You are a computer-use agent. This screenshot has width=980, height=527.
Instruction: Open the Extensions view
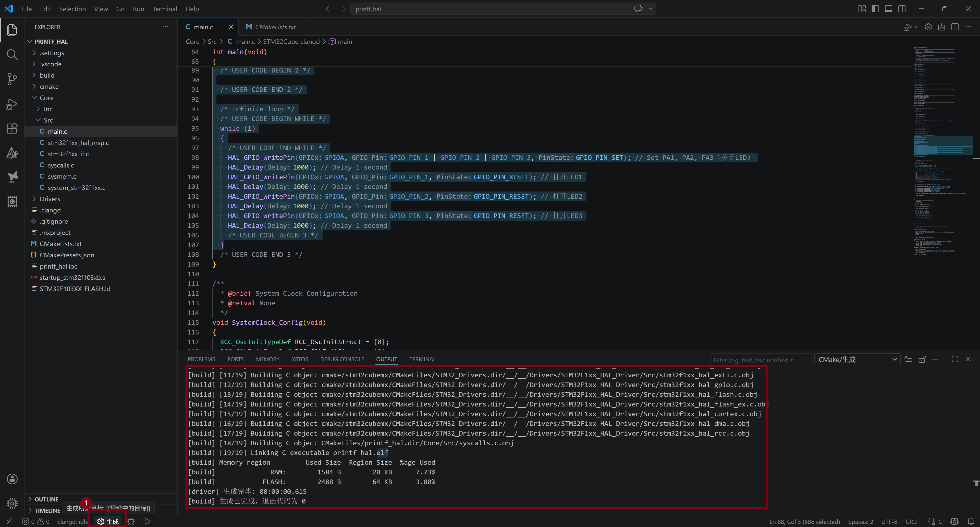pyautogui.click(x=12, y=128)
